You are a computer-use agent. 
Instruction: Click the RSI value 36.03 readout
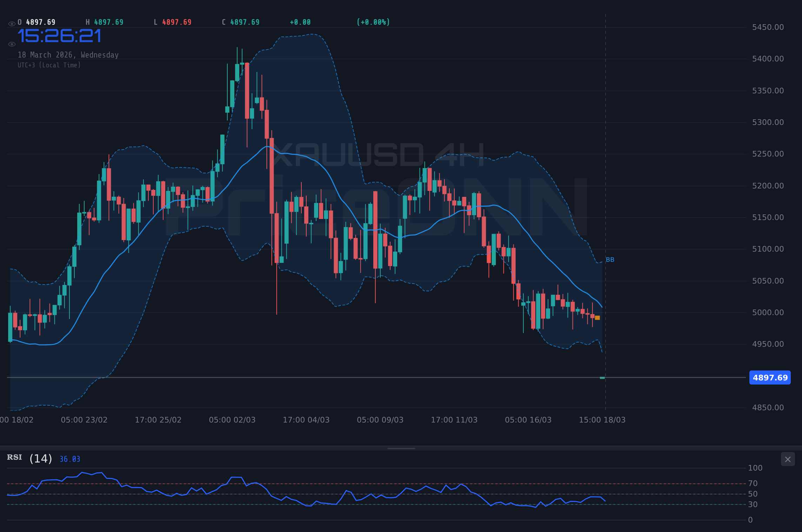point(69,459)
